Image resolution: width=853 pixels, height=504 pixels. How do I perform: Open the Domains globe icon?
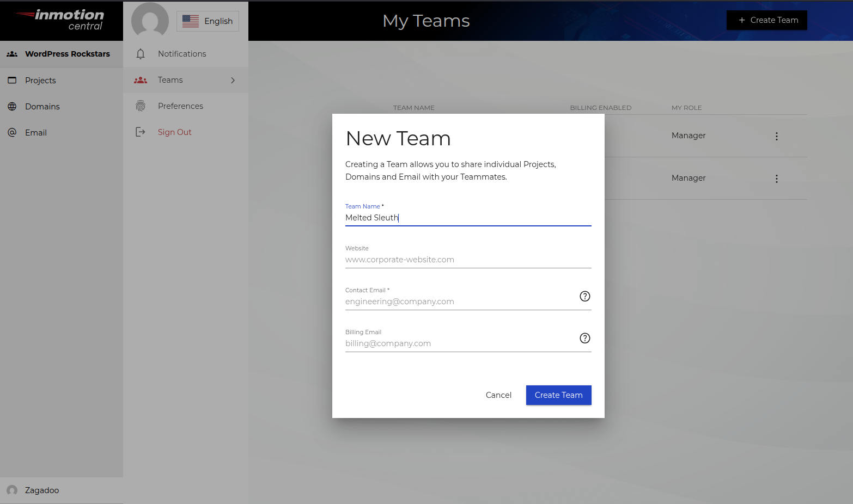pyautogui.click(x=12, y=106)
